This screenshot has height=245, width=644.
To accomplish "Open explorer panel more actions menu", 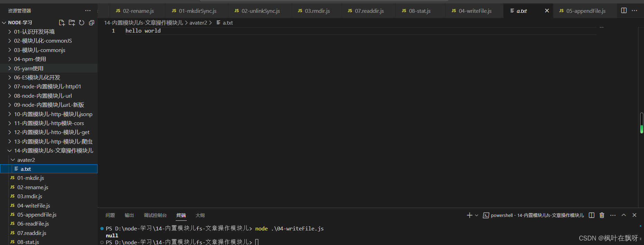I will pos(88,11).
